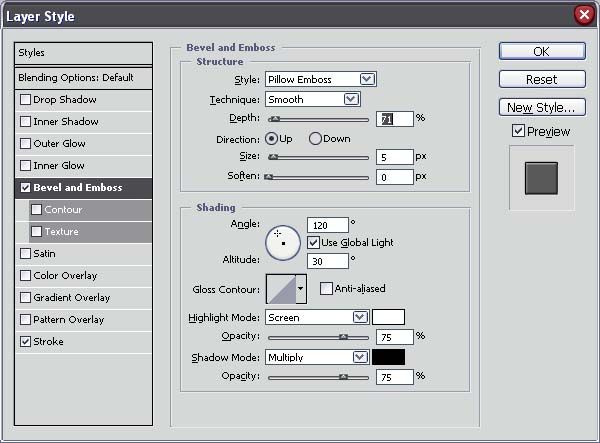This screenshot has width=600, height=443.
Task: Open the Color Overlay settings label
Action: click(x=65, y=275)
